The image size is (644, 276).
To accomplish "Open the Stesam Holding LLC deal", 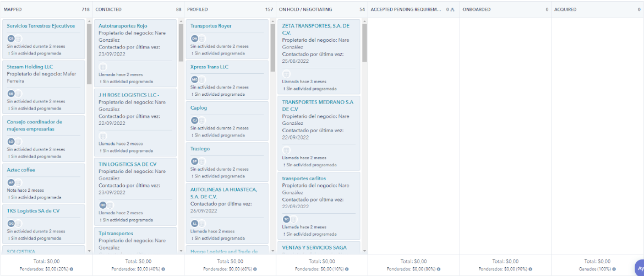I will [30, 67].
